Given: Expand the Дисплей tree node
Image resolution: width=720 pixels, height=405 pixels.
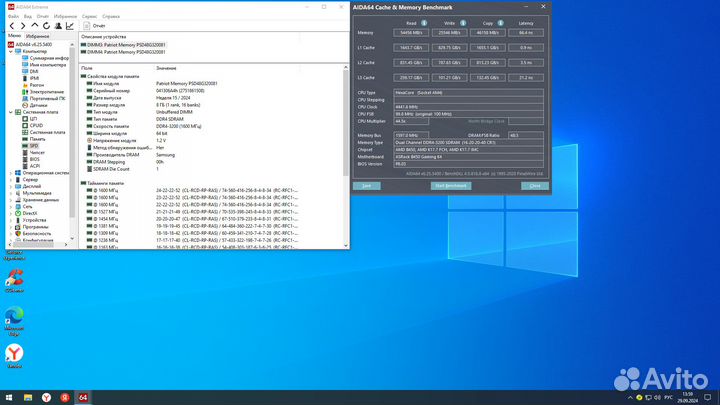Looking at the screenshot, I should [11, 186].
